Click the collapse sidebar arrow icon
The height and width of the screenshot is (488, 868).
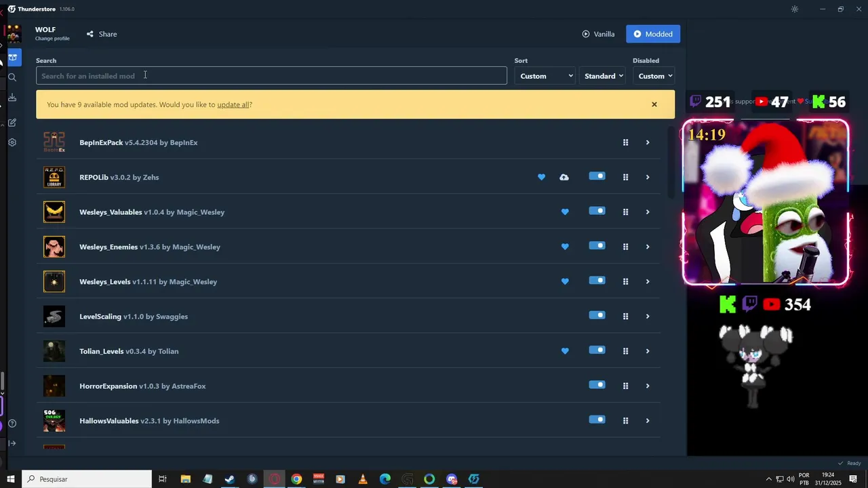click(12, 443)
